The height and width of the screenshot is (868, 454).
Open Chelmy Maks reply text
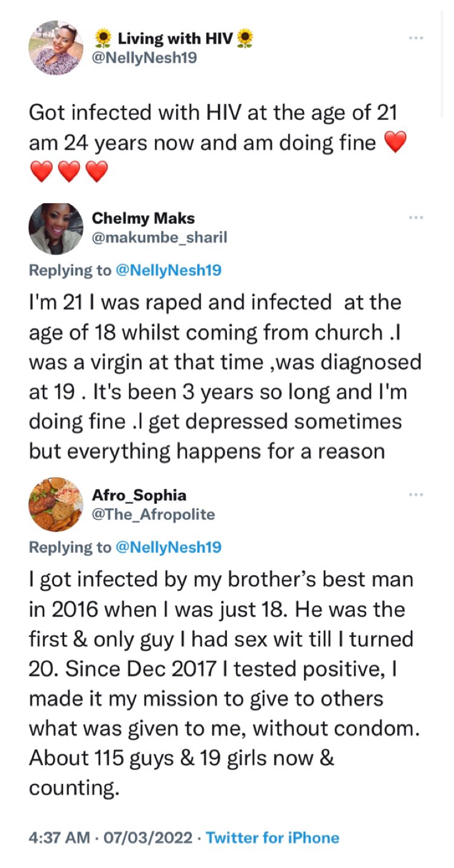[x=224, y=376]
